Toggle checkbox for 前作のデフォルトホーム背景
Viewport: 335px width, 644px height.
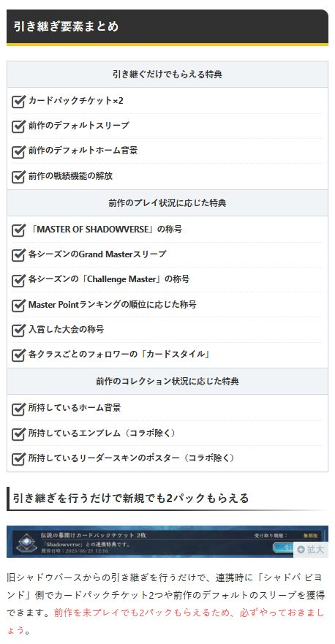pyautogui.click(x=18, y=151)
